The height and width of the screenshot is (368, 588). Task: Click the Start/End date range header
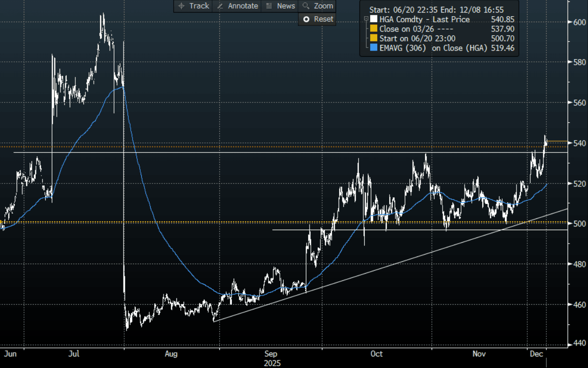[x=436, y=10]
